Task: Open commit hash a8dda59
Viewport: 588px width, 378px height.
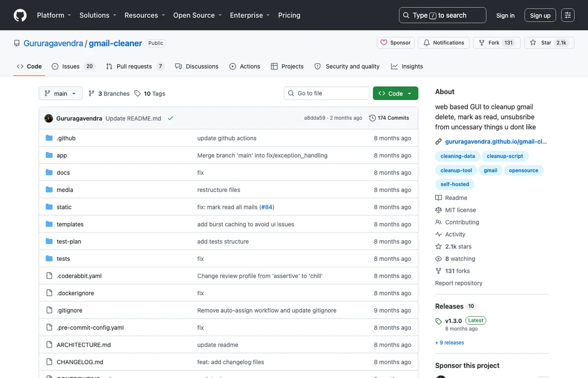Action: pyautogui.click(x=315, y=118)
